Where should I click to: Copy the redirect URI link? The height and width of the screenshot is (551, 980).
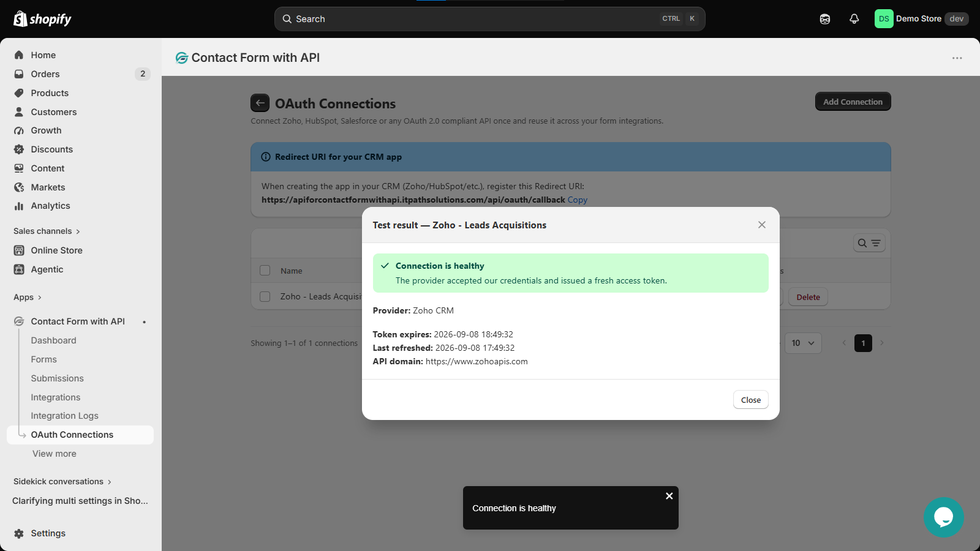pos(578,200)
